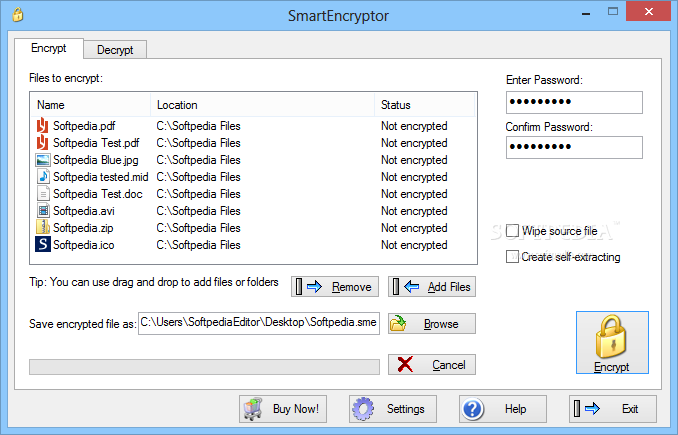The height and width of the screenshot is (435, 678).
Task: Click location cell of Softpedia Test.doc row
Action: [198, 194]
